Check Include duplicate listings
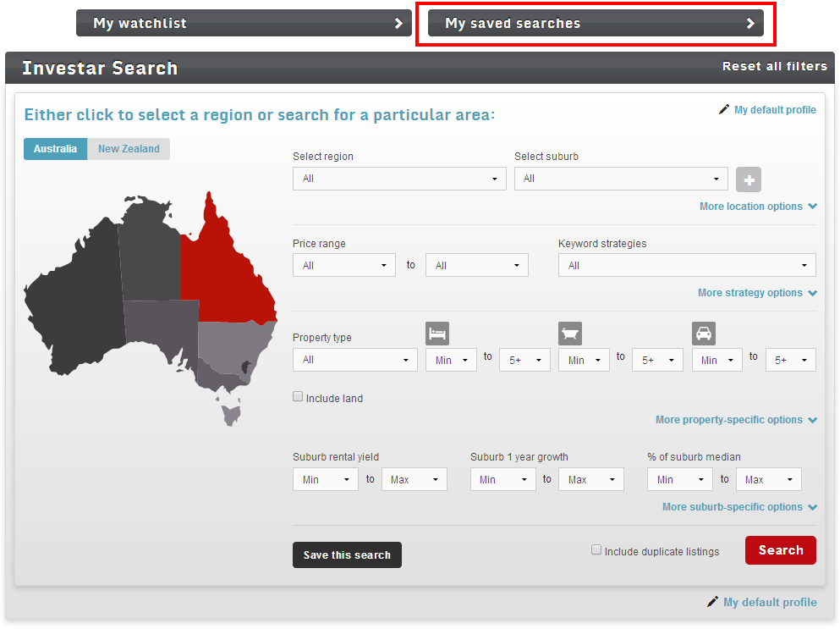The width and height of the screenshot is (840, 629). coord(596,549)
